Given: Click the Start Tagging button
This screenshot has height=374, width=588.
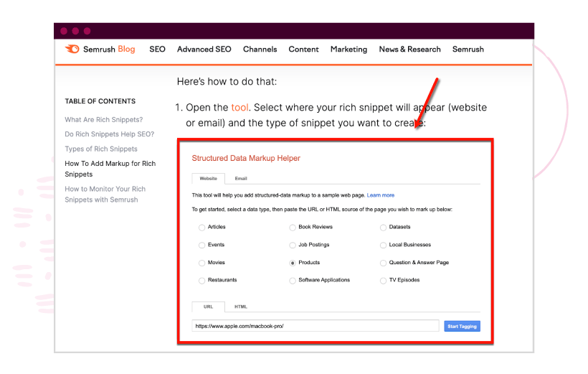Looking at the screenshot, I should click(462, 326).
